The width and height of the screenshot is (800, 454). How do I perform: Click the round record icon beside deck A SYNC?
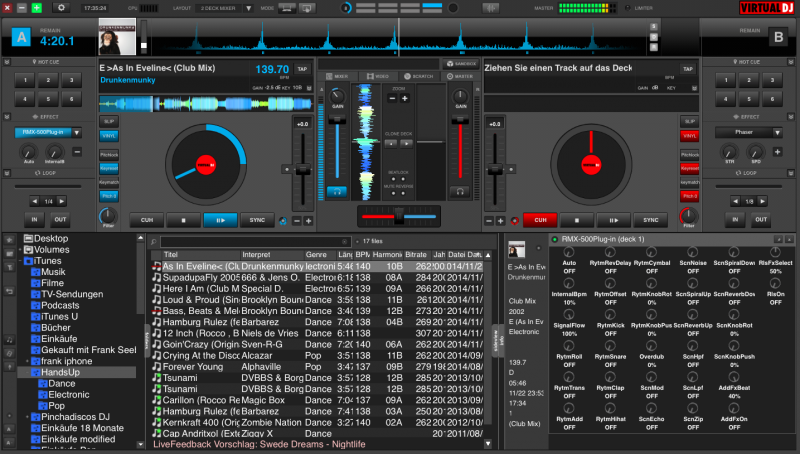(x=283, y=221)
